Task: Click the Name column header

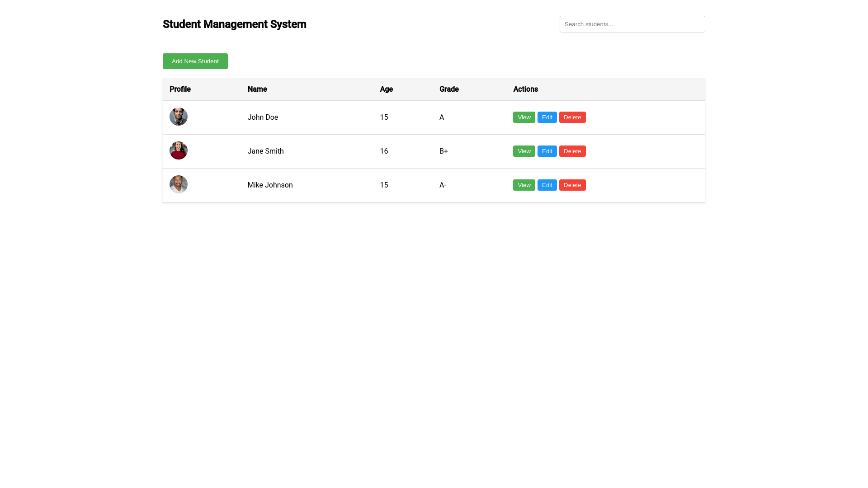Action: point(257,89)
